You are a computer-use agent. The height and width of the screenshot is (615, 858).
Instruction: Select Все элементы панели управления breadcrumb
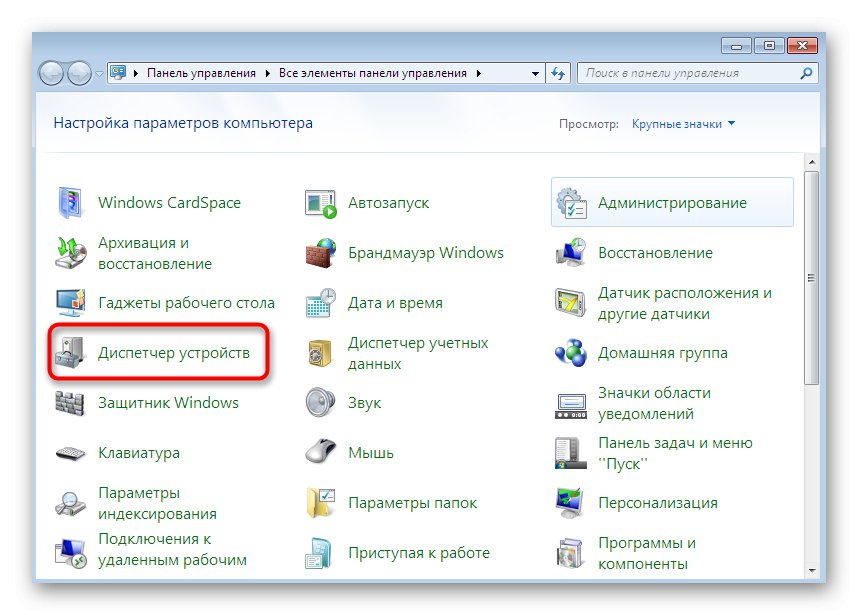(x=373, y=73)
